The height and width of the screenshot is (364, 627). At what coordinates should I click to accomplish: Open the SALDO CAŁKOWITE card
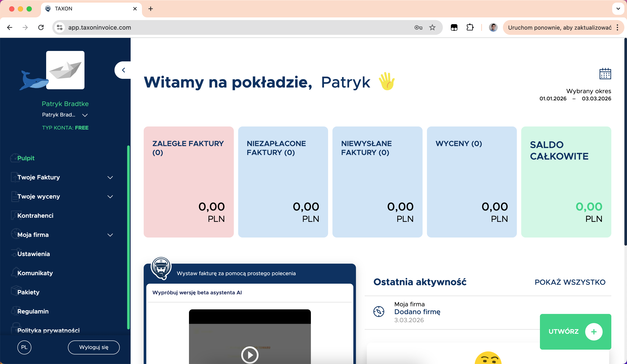(566, 182)
